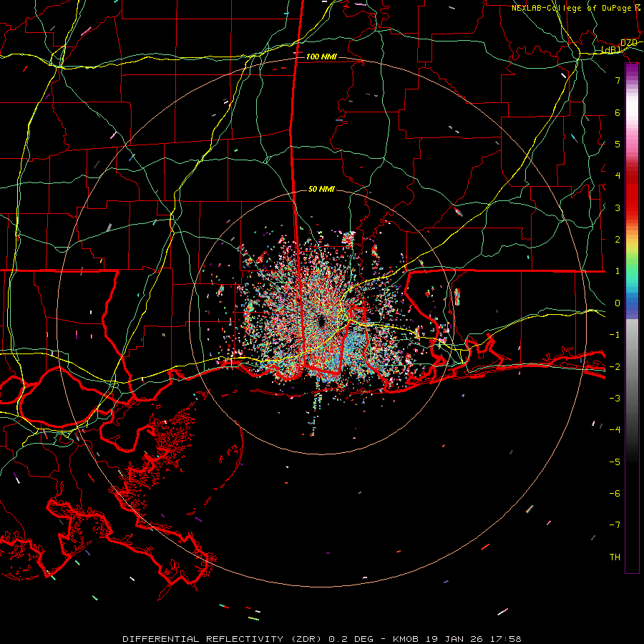Click "(ZDR)" in the bottom caption
This screenshot has height=644, width=644.
[306, 639]
